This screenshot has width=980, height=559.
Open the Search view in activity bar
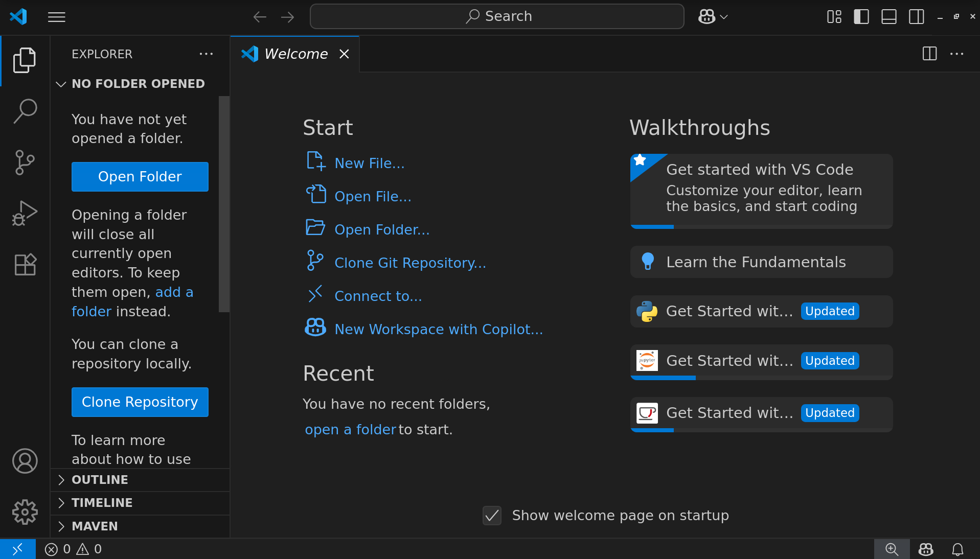point(25,111)
